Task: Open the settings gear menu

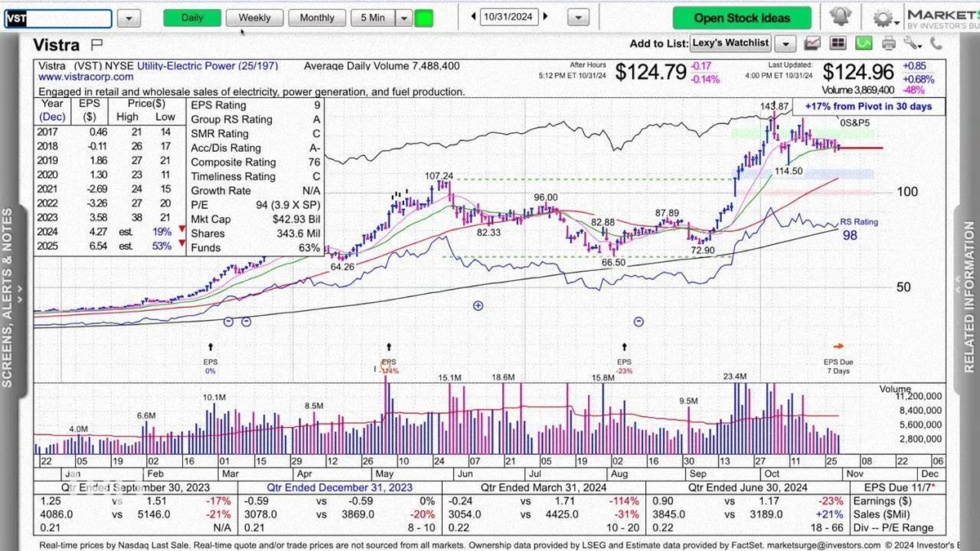Action: coord(883,17)
